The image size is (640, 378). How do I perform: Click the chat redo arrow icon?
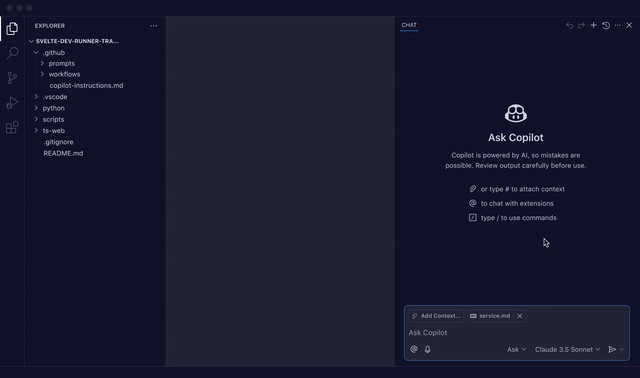pos(581,25)
